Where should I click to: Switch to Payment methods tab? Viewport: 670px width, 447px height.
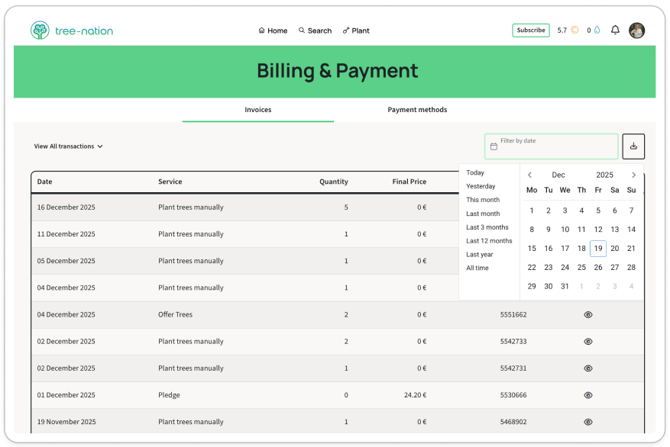tap(417, 110)
